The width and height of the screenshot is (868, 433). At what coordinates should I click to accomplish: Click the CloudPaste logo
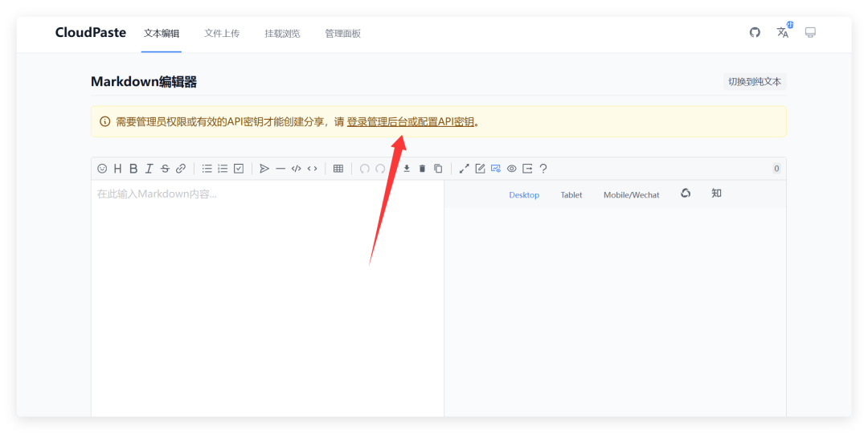tap(91, 33)
